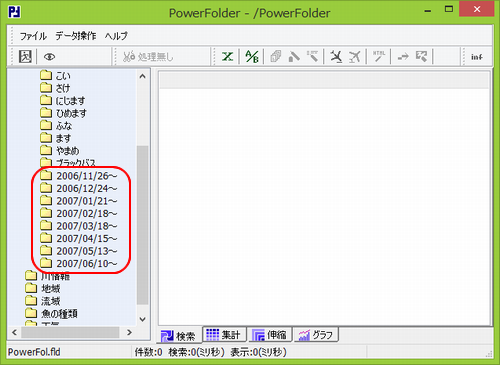Select the ひめます folder
Viewport: 500px width, 365px height.
pyautogui.click(x=63, y=113)
